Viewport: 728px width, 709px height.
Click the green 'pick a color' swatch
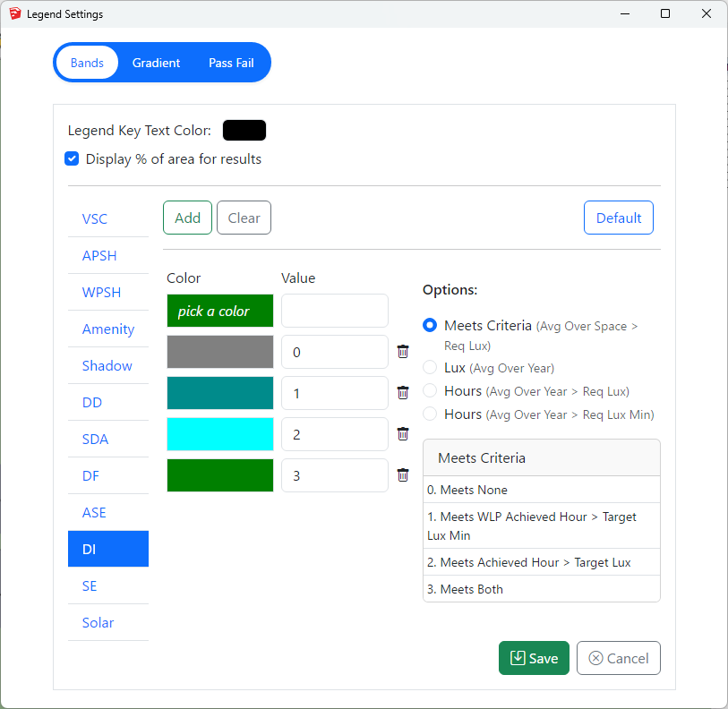220,311
